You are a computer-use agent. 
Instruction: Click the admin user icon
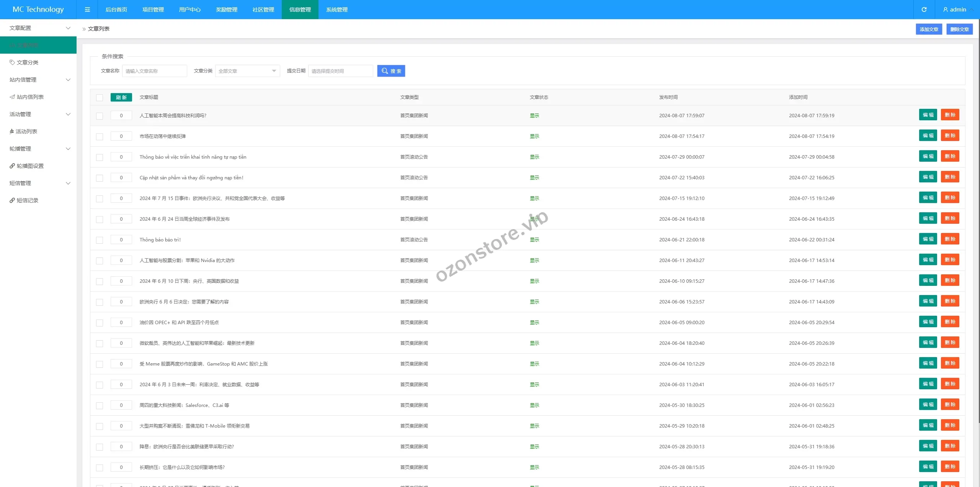coord(946,10)
